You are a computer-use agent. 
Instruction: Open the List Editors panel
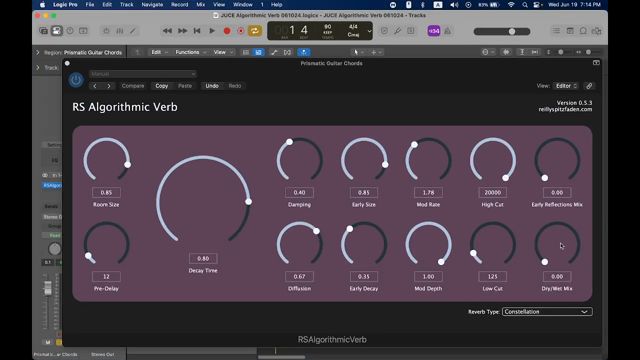coord(556,31)
